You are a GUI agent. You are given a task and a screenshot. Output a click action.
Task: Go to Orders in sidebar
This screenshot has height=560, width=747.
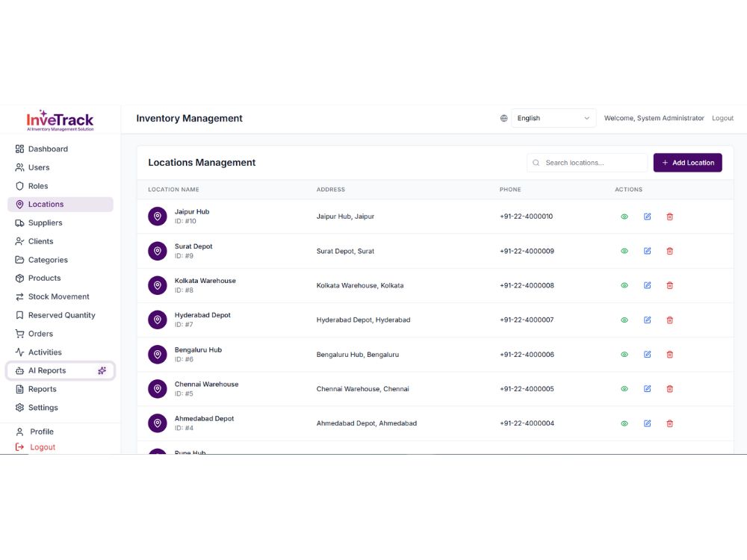[60, 334]
